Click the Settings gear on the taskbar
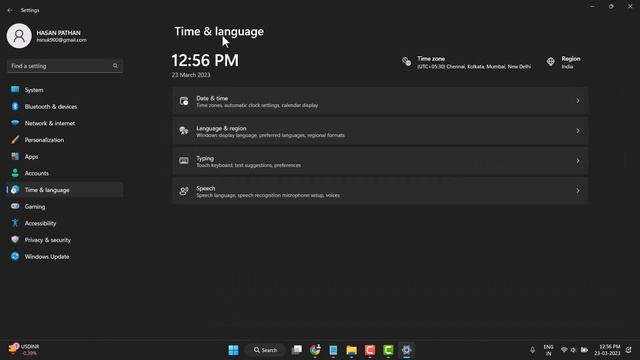 (x=407, y=350)
